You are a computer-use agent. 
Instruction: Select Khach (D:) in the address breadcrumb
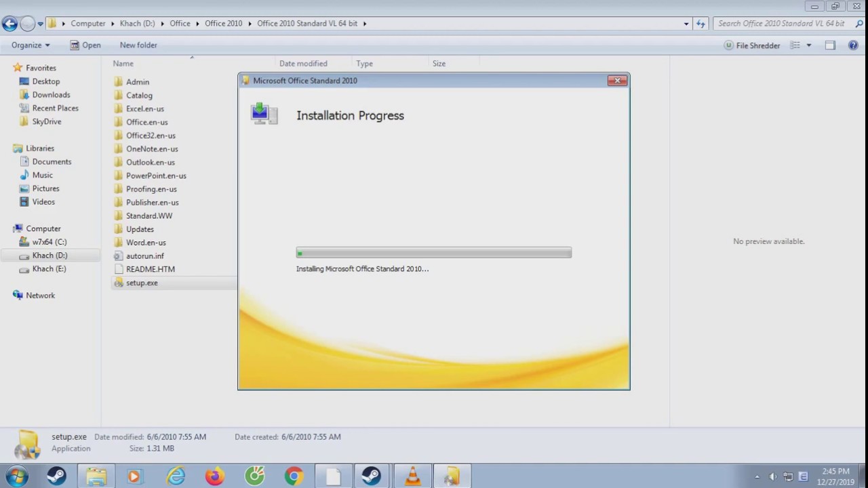(137, 24)
